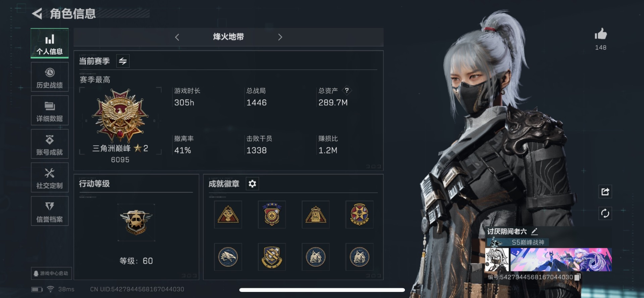Open the 信誉档案 tab
The height and width of the screenshot is (298, 644).
pos(50,211)
